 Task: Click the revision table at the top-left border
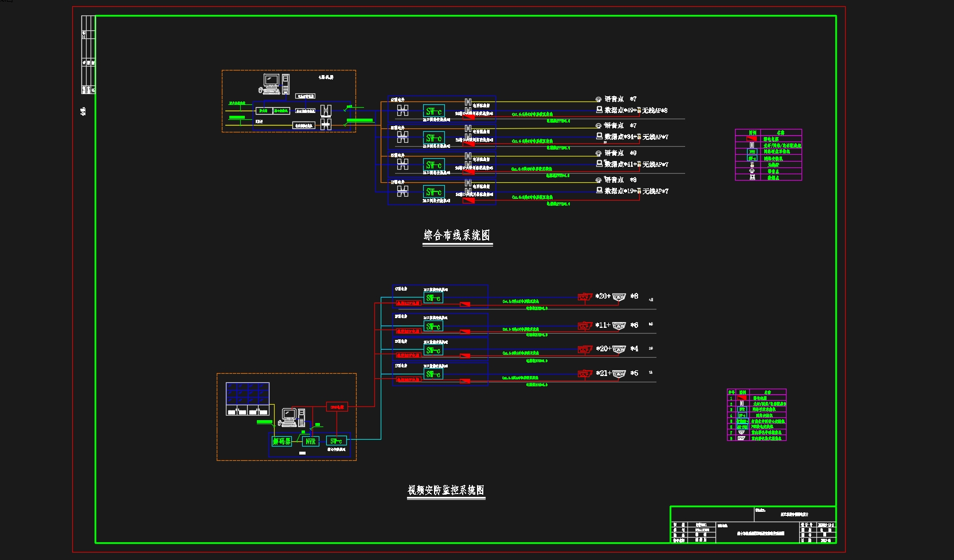(88, 54)
